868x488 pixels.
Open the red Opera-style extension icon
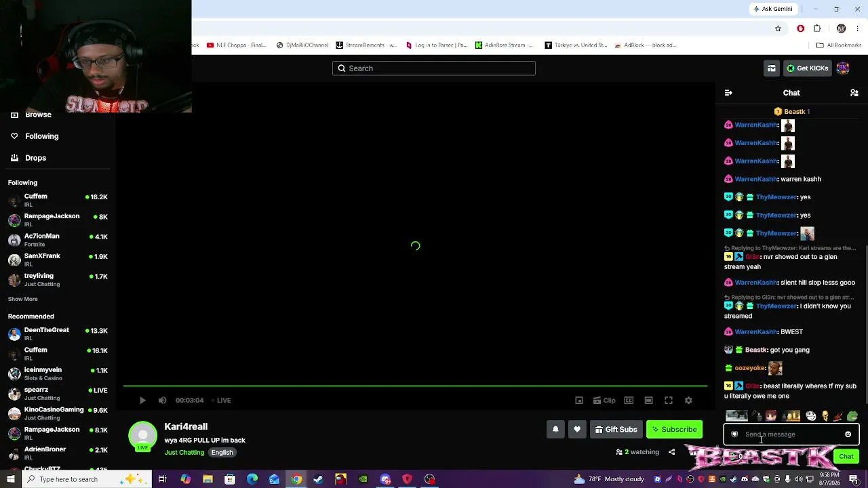(x=801, y=28)
